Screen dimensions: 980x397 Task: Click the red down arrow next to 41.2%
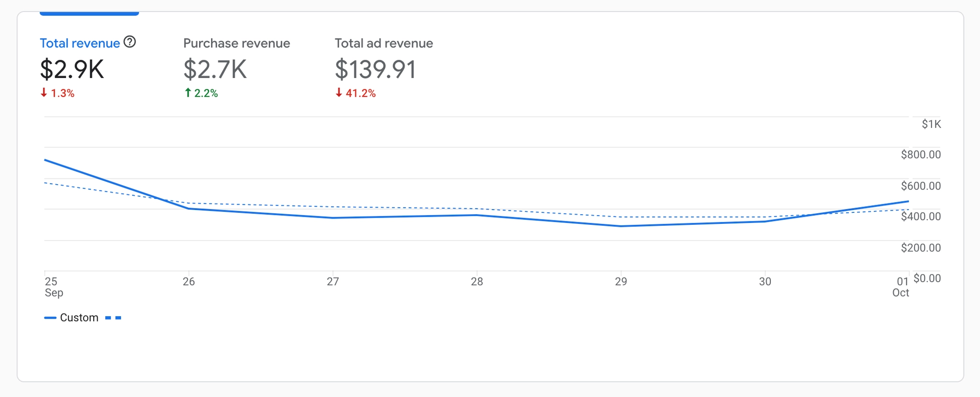coord(339,93)
